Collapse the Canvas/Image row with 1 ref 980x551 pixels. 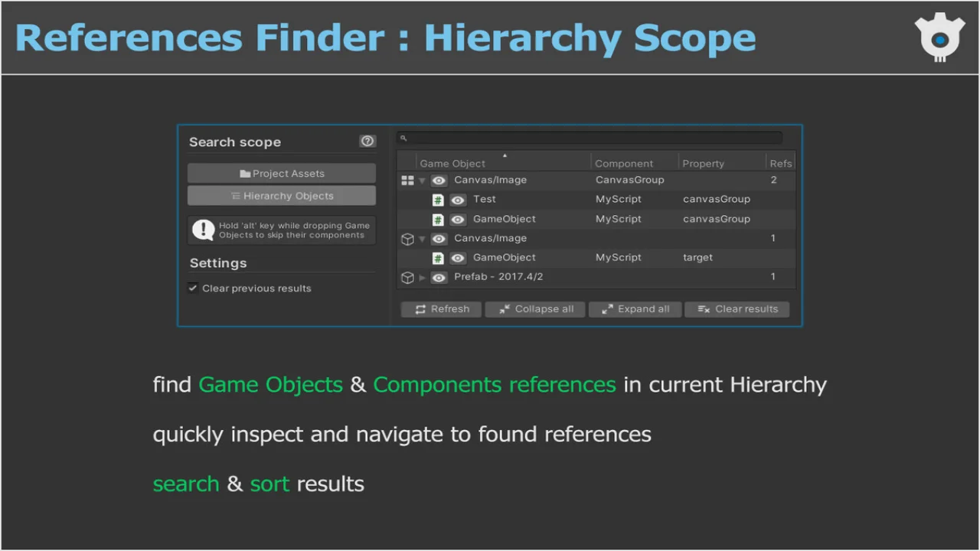click(422, 239)
